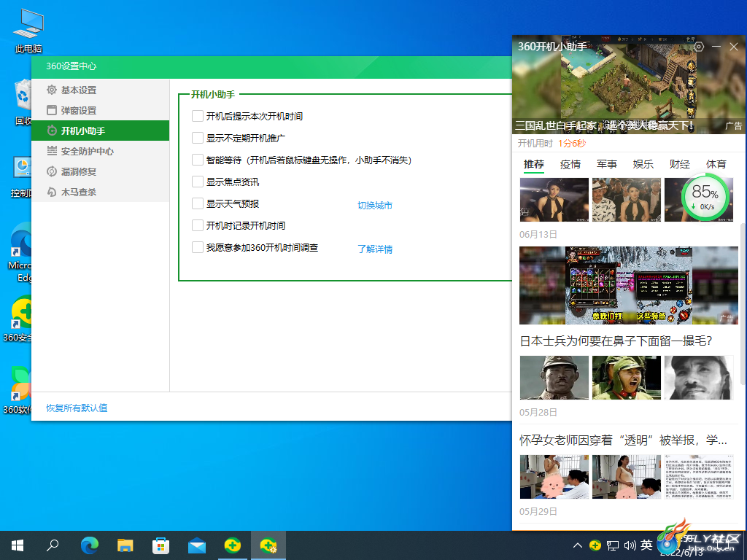Image resolution: width=747 pixels, height=560 pixels.
Task: Open the 此电脑 desktop icon
Action: pyautogui.click(x=28, y=31)
